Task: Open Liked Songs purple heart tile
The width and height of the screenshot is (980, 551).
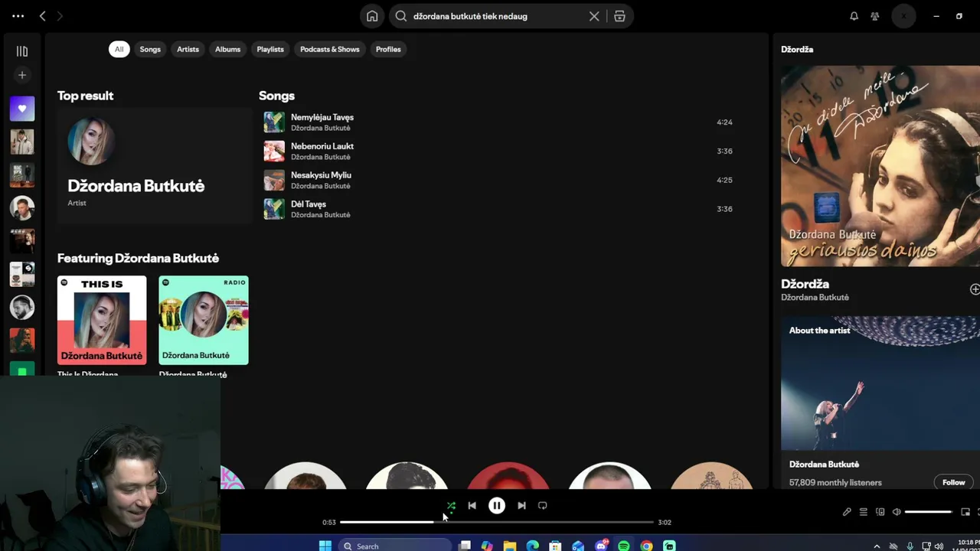Action: tap(22, 109)
